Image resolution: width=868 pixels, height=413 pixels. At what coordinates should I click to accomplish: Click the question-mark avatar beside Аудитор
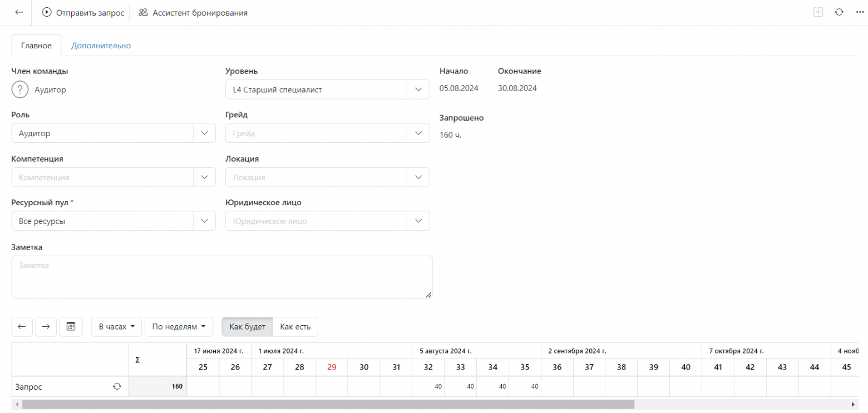point(20,89)
